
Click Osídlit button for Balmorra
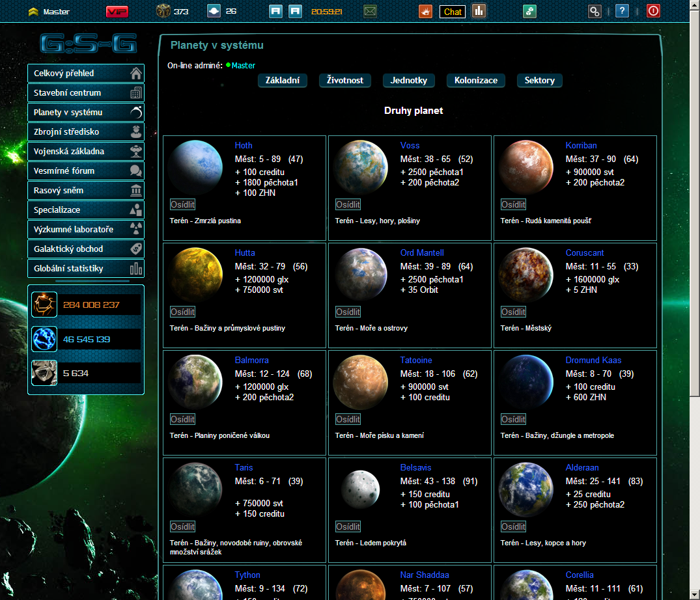[x=182, y=419]
